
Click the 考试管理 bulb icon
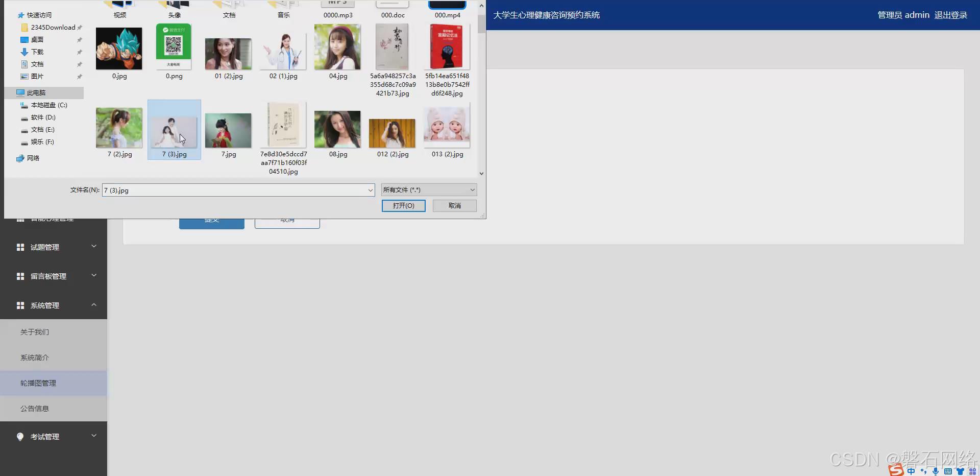(x=20, y=437)
